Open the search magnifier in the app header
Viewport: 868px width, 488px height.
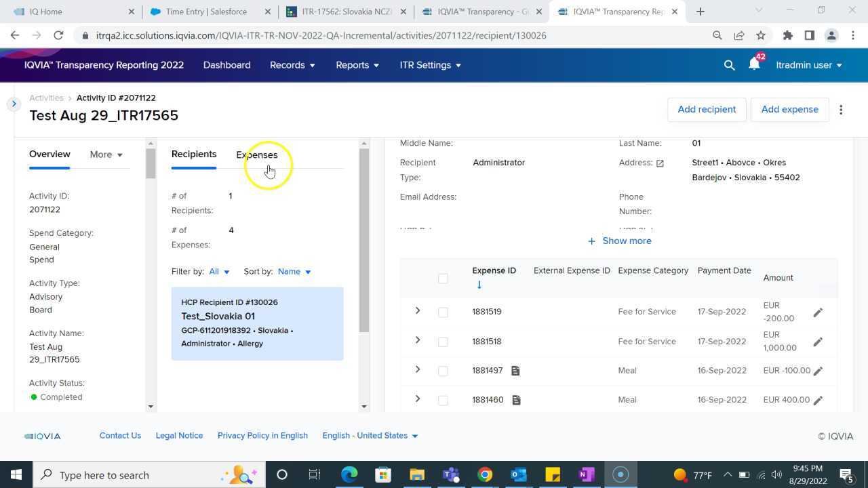click(730, 65)
